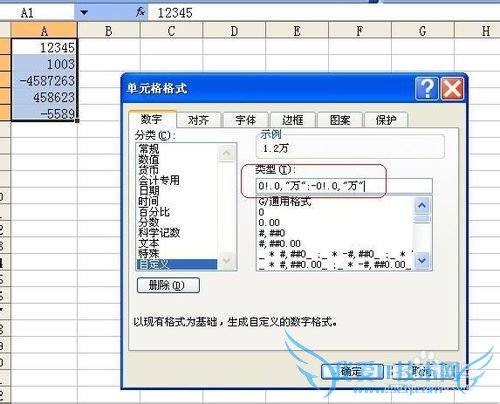Select 科学记数 in the category list

coord(177,232)
